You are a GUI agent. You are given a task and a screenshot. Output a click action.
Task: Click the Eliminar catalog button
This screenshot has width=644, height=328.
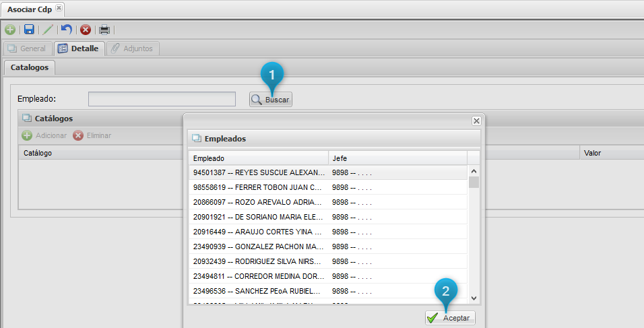point(92,135)
